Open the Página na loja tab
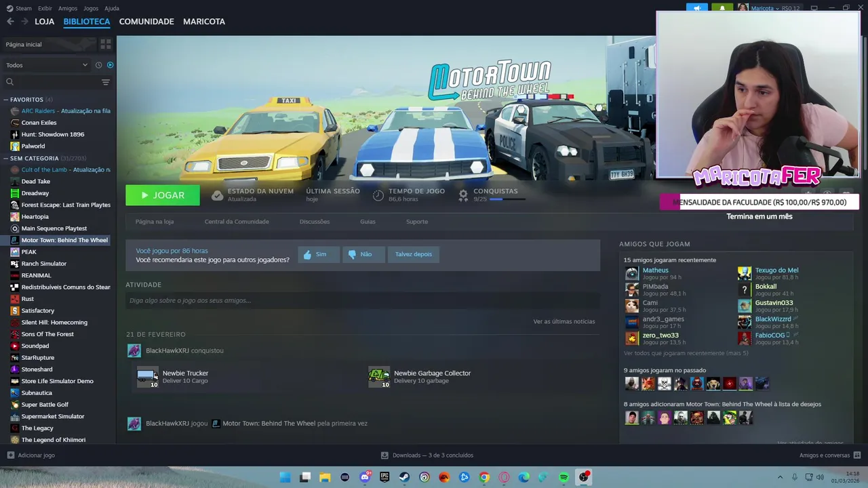 (x=155, y=222)
